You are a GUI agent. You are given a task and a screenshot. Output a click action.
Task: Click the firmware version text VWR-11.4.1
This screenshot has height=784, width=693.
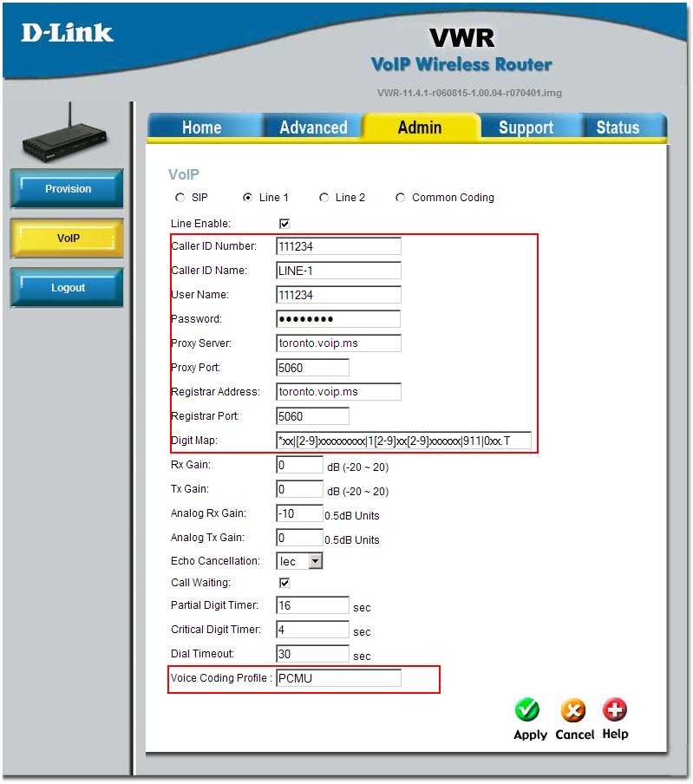[x=469, y=93]
